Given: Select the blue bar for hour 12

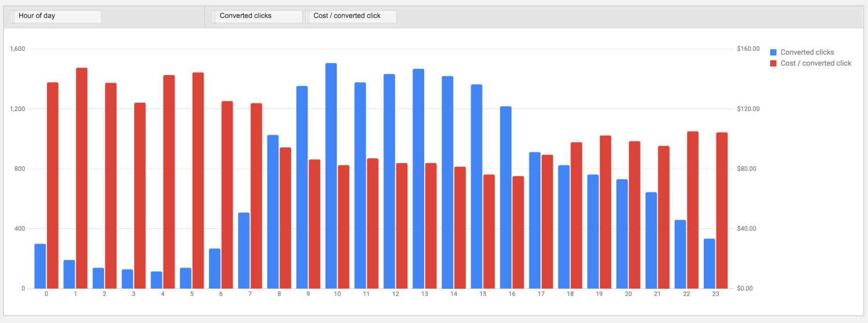Looking at the screenshot, I should pos(389,181).
